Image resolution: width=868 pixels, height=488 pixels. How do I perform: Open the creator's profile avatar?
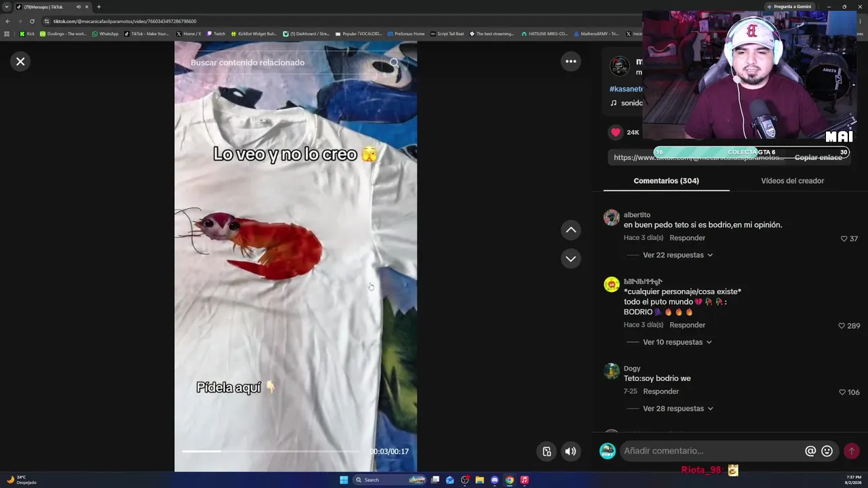click(620, 66)
